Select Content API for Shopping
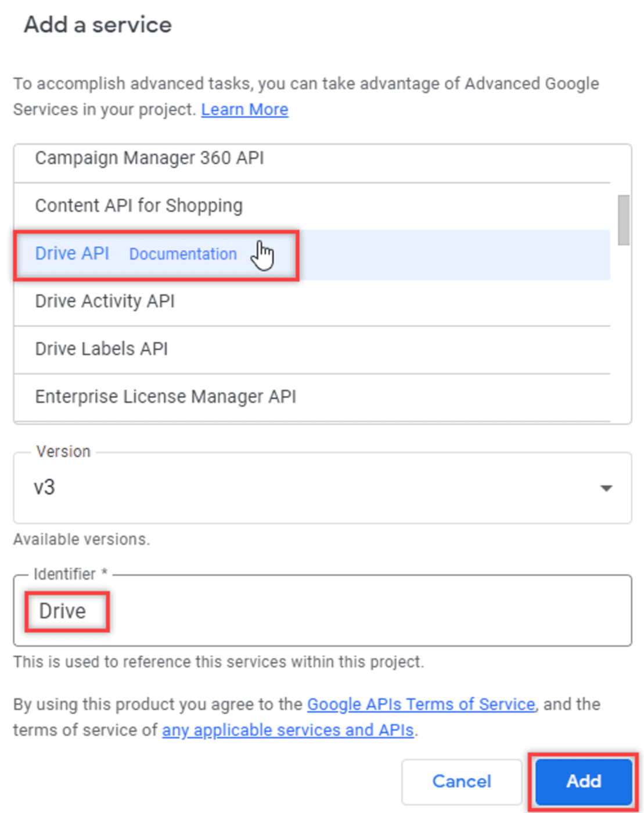 tap(139, 205)
